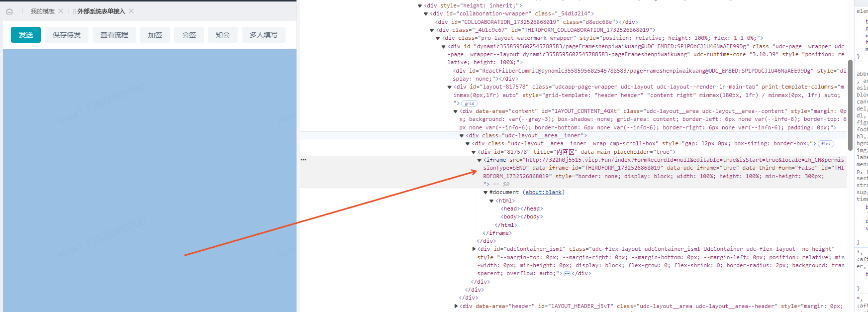This screenshot has width=868, height=312.
Task: Expand the collapsed ellipsis in udcContainer_ismI line
Action: coord(567,274)
